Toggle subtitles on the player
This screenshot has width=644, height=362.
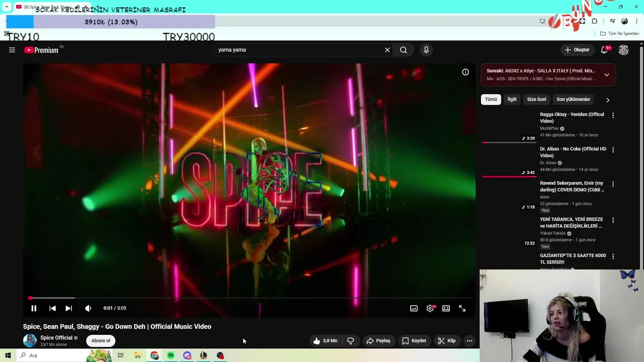click(x=414, y=308)
